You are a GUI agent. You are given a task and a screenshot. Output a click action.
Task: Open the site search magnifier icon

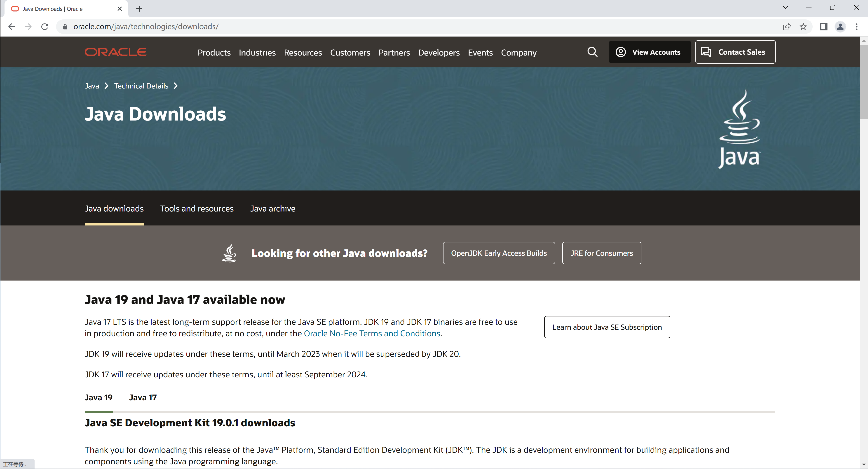(592, 52)
